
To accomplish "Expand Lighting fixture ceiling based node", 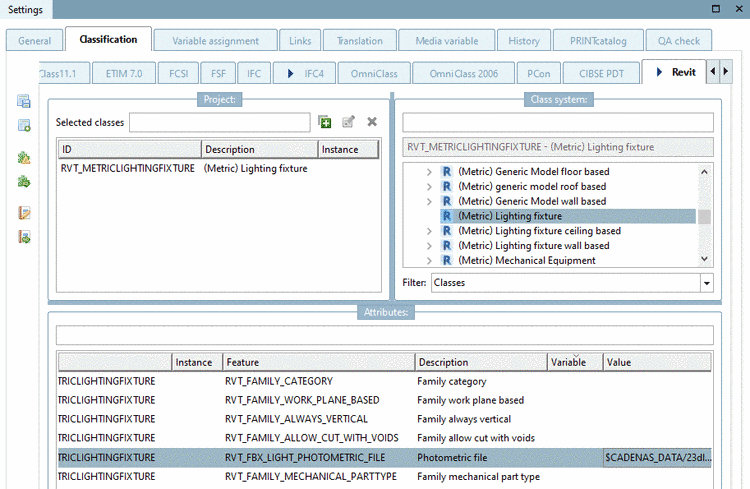I will (429, 231).
